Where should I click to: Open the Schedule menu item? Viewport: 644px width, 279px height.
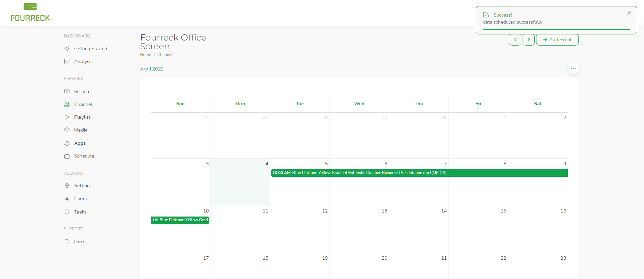[x=84, y=156]
